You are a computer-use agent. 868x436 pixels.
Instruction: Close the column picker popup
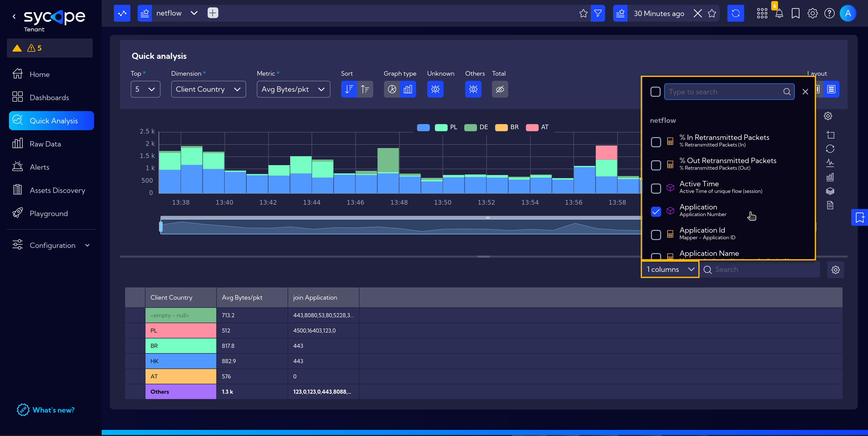pos(805,92)
